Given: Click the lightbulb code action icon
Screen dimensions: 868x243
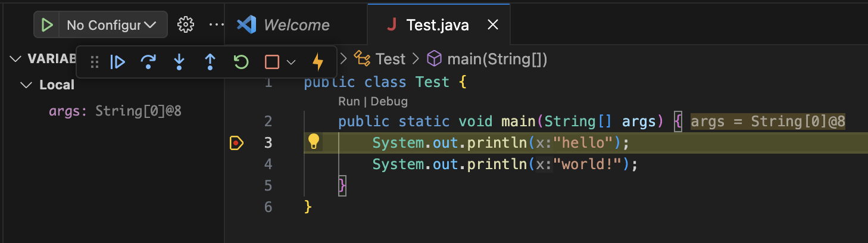Looking at the screenshot, I should [314, 142].
